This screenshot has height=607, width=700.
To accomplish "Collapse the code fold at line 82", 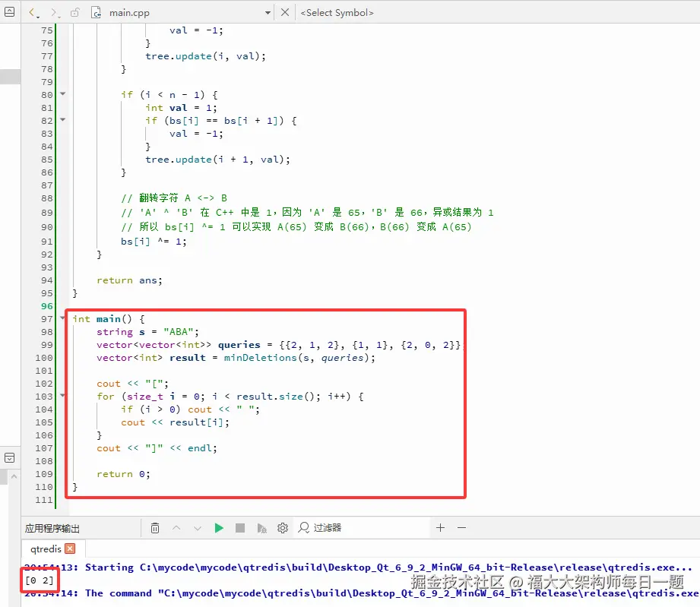I will 62,119.
